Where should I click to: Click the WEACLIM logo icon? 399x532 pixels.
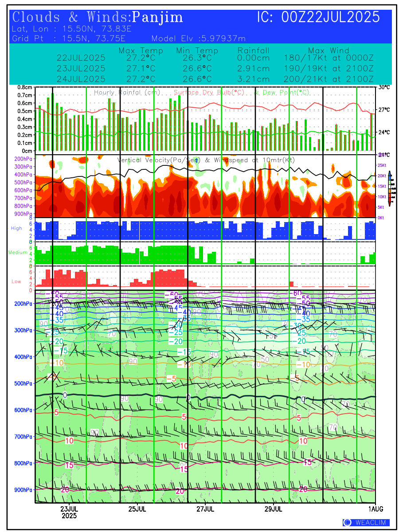point(347,523)
